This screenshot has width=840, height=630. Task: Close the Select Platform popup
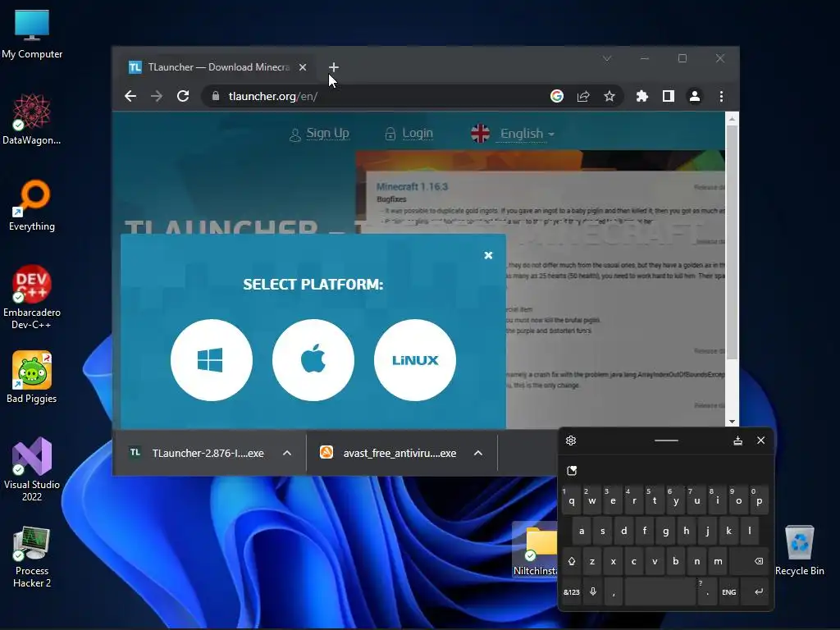click(x=488, y=256)
